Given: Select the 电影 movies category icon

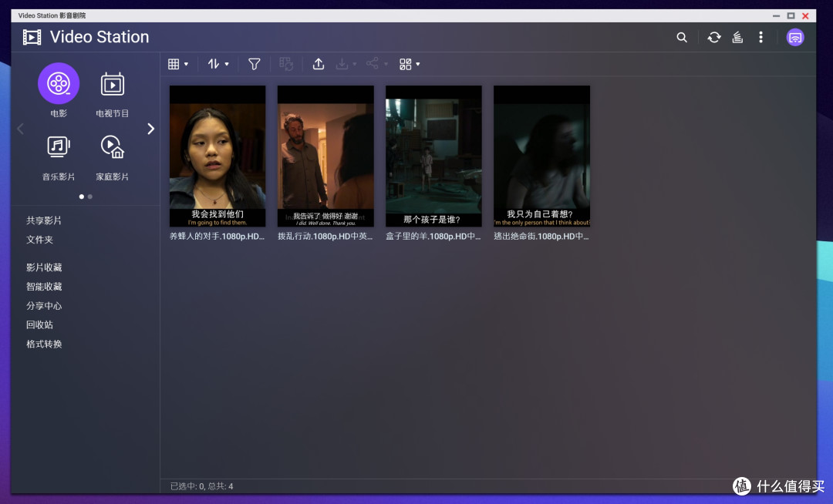Looking at the screenshot, I should click(59, 83).
